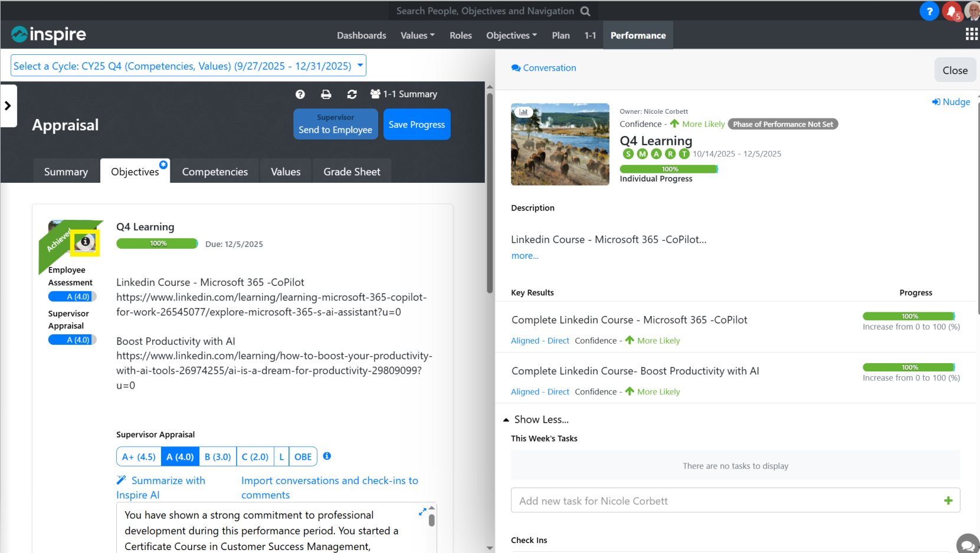Choose the OBE rating option
Screen dimensions: 980x553
pyautogui.click(x=303, y=457)
